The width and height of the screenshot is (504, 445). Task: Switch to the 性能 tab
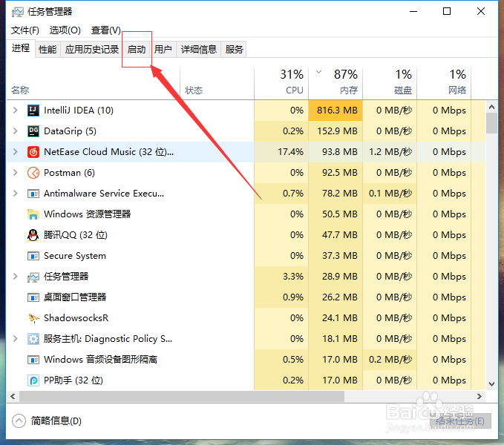(48, 50)
